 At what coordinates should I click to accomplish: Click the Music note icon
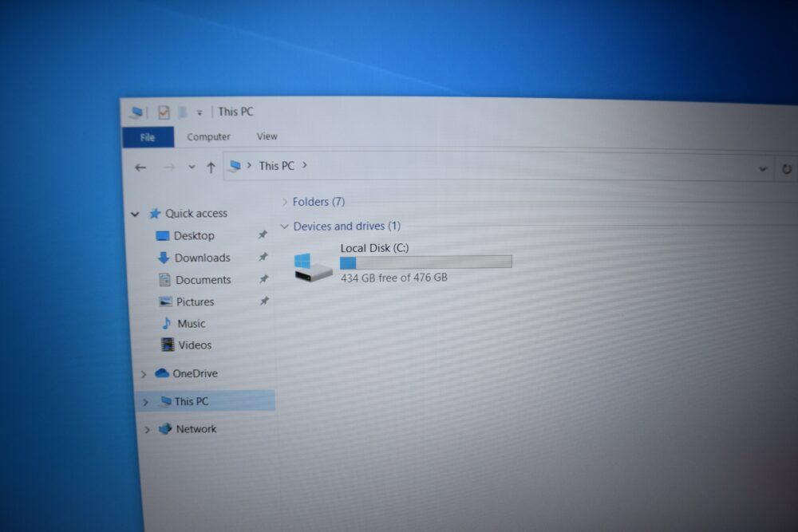coord(167,324)
